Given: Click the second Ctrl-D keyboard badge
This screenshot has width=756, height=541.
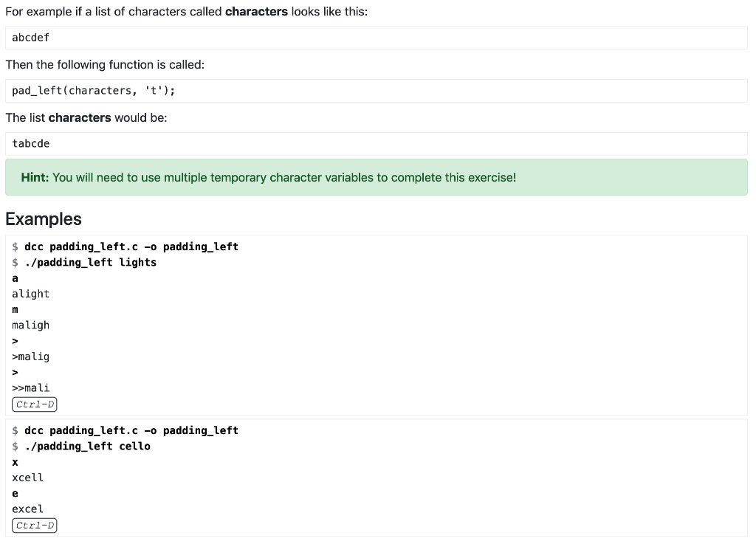Looking at the screenshot, I should (x=34, y=525).
